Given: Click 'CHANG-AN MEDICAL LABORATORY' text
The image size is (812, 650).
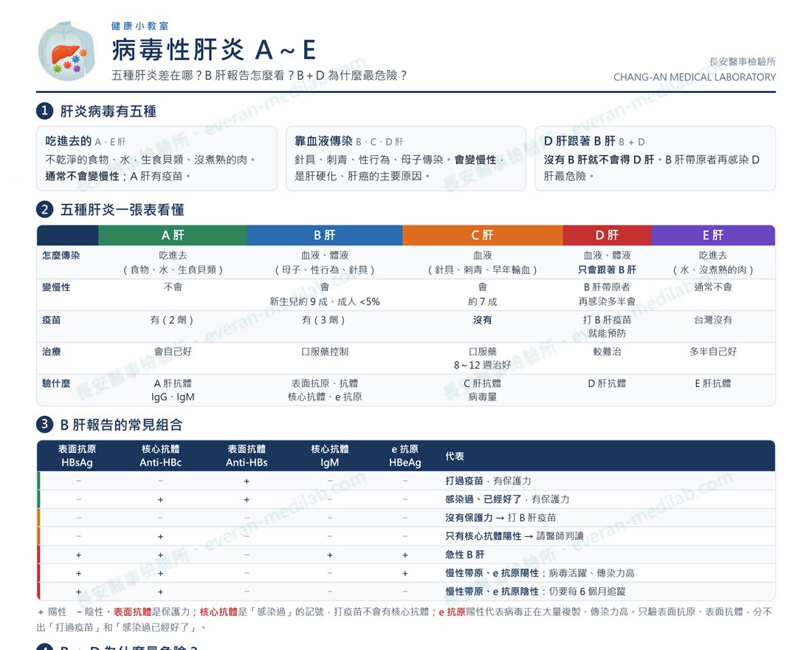Looking at the screenshot, I should click(695, 78).
